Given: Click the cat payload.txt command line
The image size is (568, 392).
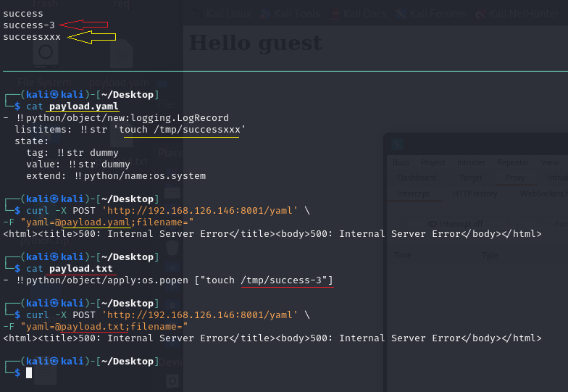Looking at the screenshot, I should (x=70, y=268).
